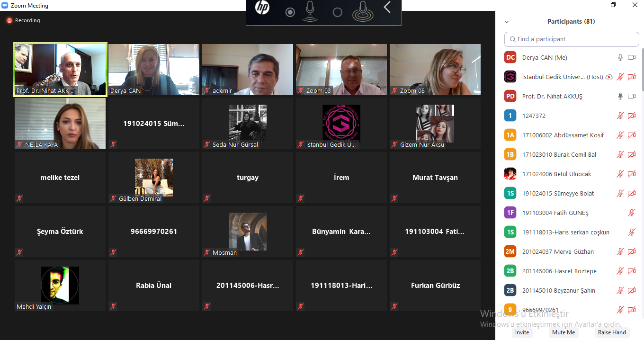Click Prof. Dr. Nihat AKKUŞ microphone icon
This screenshot has height=340, width=644.
(x=620, y=96)
